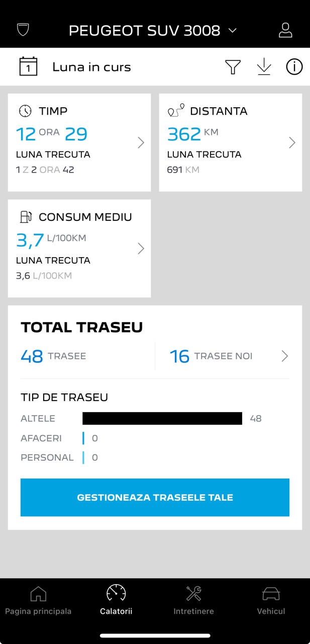Open the user profile icon

click(285, 30)
